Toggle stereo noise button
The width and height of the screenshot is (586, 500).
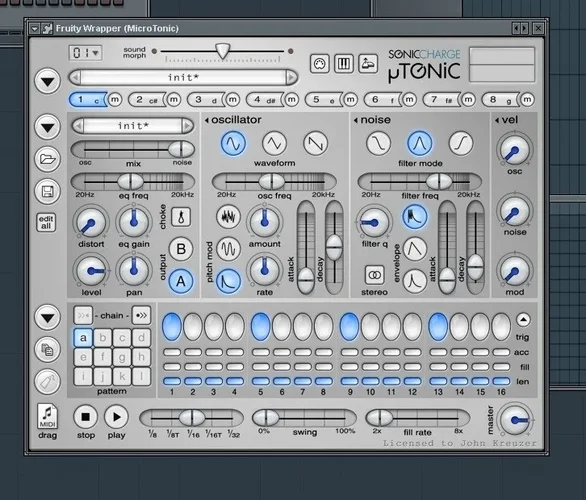[x=374, y=276]
